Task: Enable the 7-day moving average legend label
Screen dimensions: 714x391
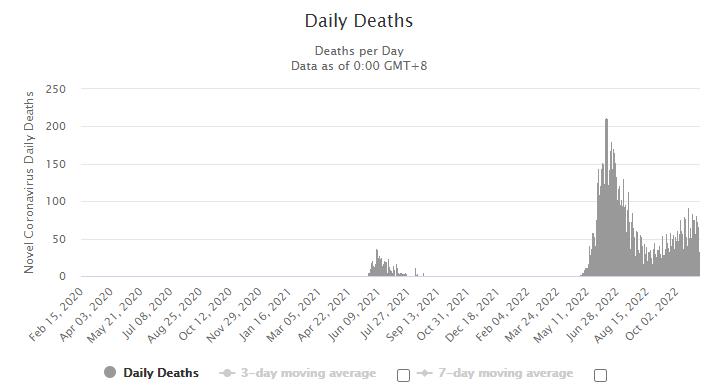Action: 505,373
